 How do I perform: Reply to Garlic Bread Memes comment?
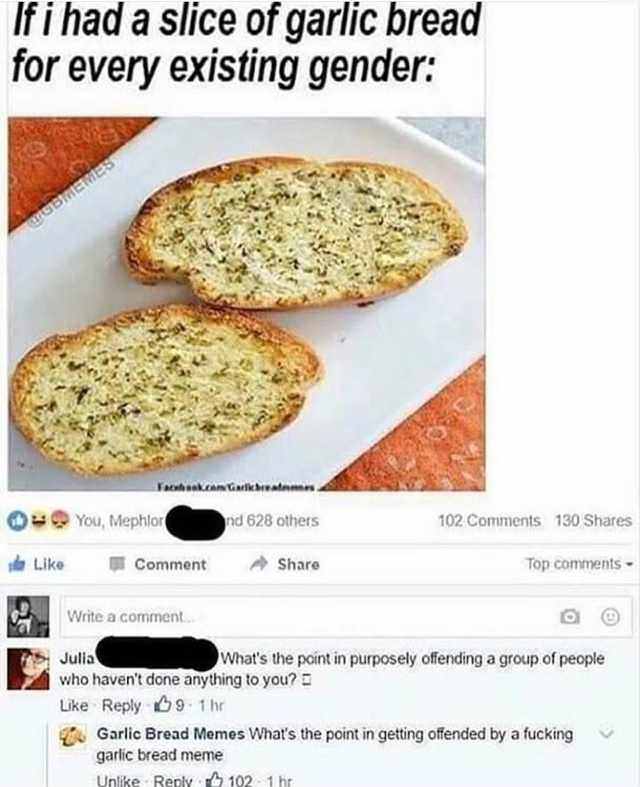(x=173, y=780)
